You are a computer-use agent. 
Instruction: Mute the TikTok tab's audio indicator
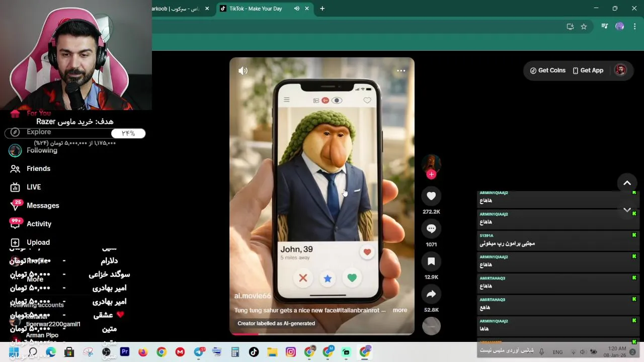tap(297, 9)
